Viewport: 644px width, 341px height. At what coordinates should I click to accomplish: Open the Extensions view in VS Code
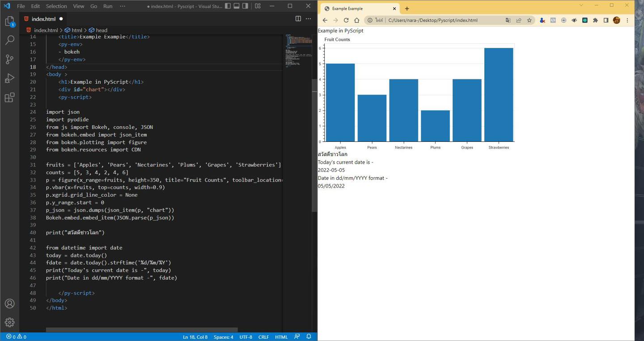[x=9, y=98]
